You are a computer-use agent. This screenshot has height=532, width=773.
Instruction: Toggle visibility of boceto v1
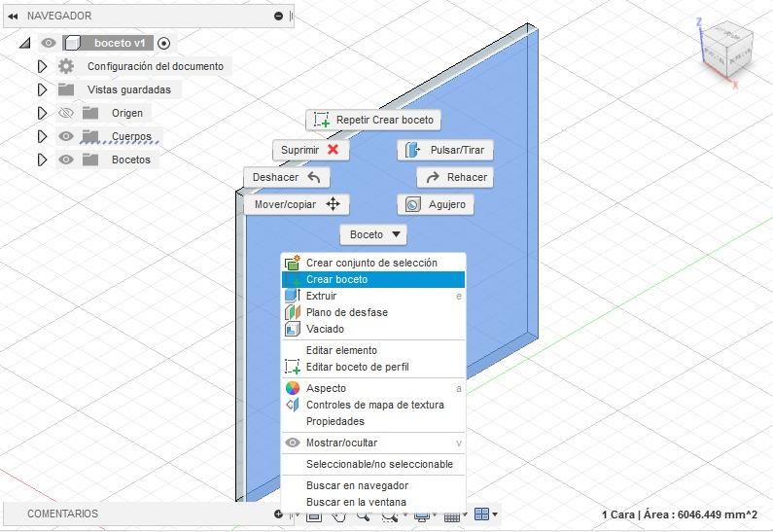[x=49, y=44]
